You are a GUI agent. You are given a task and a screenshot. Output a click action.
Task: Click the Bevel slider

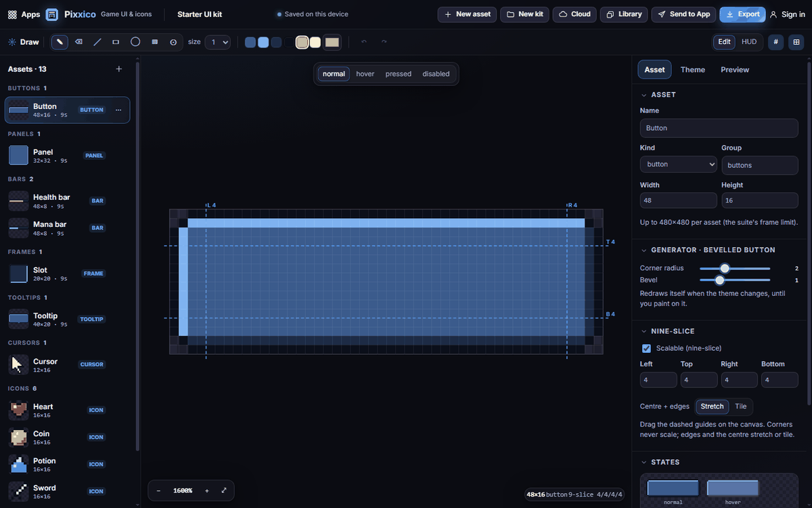(735, 280)
